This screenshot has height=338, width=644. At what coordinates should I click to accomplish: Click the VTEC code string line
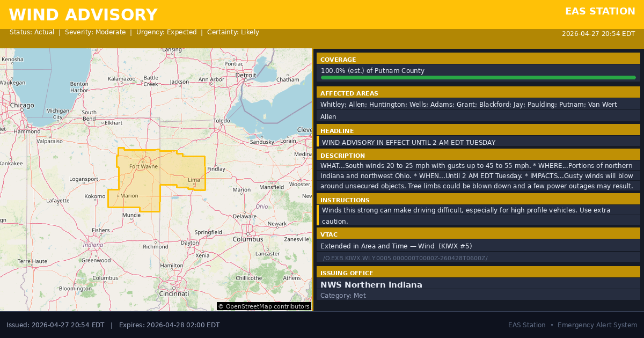405,258
